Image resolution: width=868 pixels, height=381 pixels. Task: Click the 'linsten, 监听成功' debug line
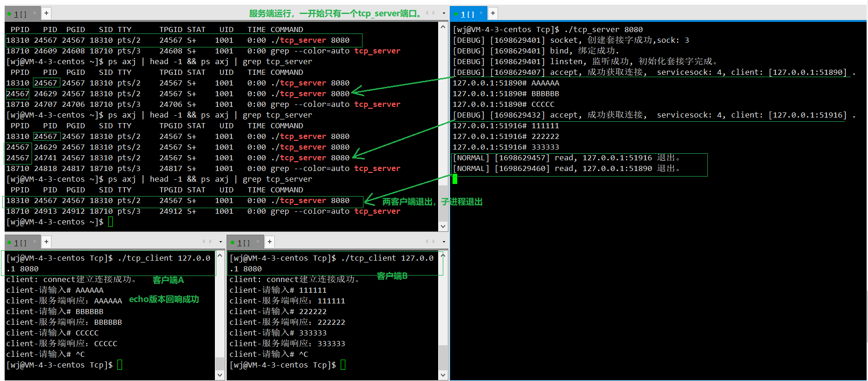[586, 61]
